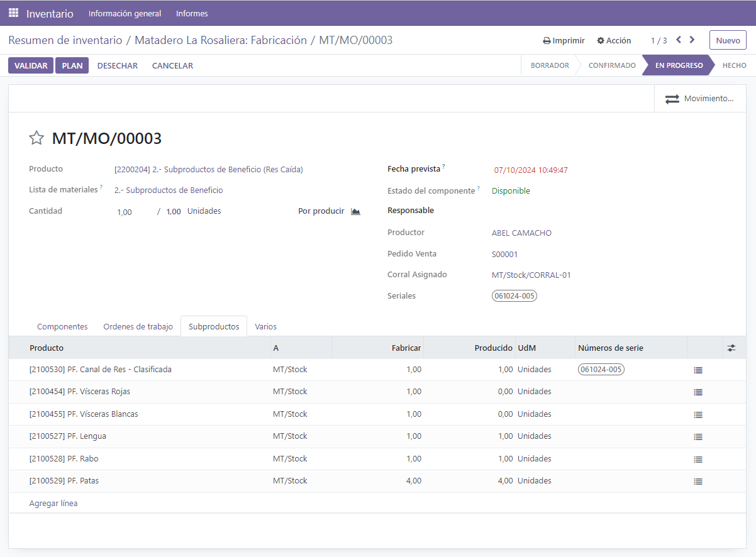
Task: Mark MT/MO/00003 as favorite with star
Action: coord(36,138)
